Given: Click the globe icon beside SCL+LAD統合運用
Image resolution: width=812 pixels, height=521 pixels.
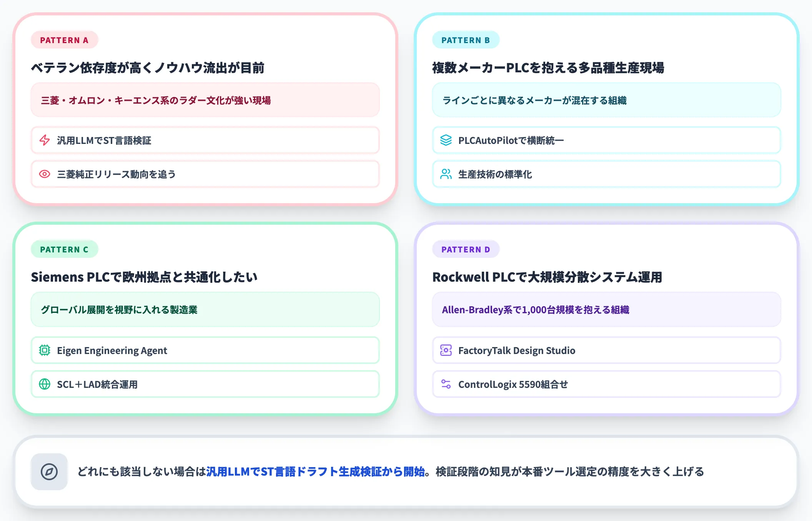Looking at the screenshot, I should tap(45, 384).
